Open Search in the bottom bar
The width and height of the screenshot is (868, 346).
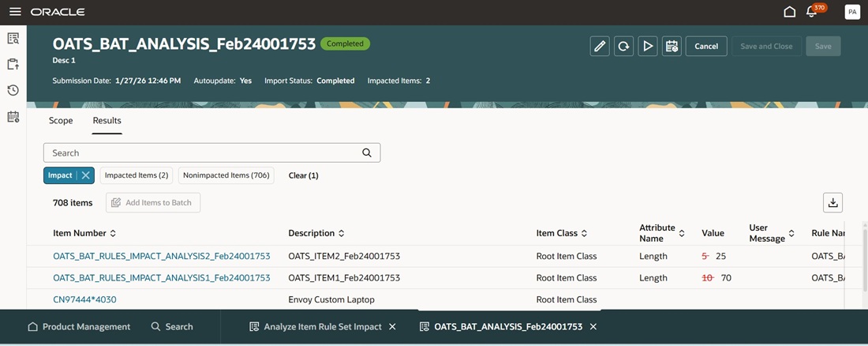tap(172, 326)
